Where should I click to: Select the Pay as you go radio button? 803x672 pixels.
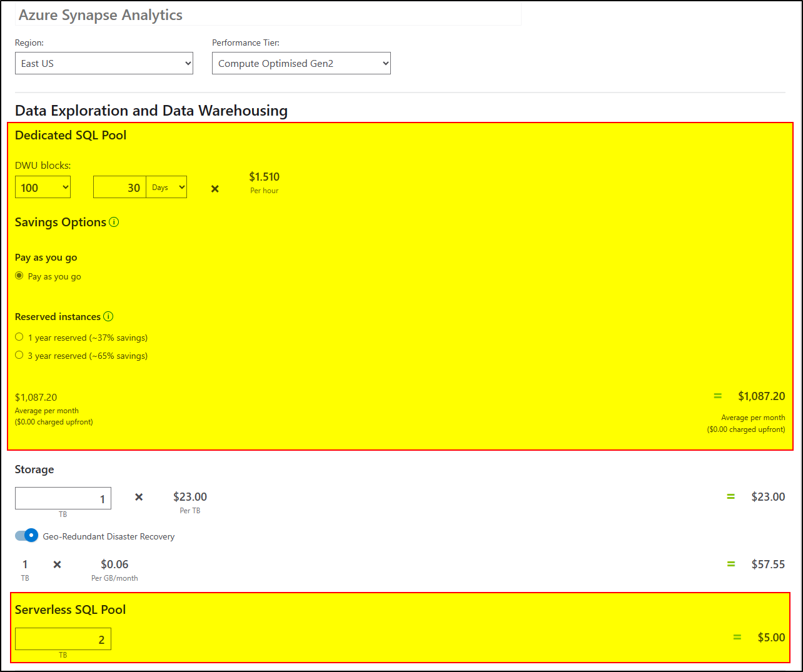19,276
